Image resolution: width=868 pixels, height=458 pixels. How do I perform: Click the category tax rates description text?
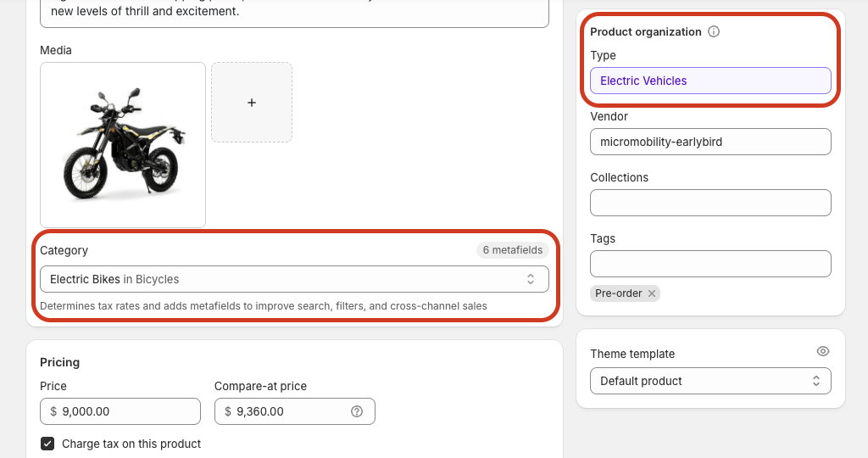pyautogui.click(x=264, y=306)
